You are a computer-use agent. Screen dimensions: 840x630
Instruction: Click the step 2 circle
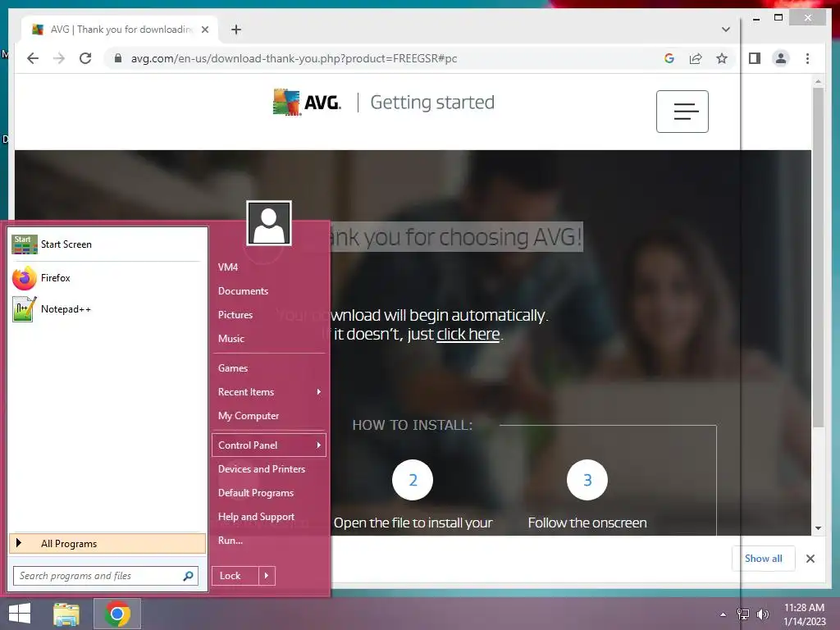coord(413,480)
